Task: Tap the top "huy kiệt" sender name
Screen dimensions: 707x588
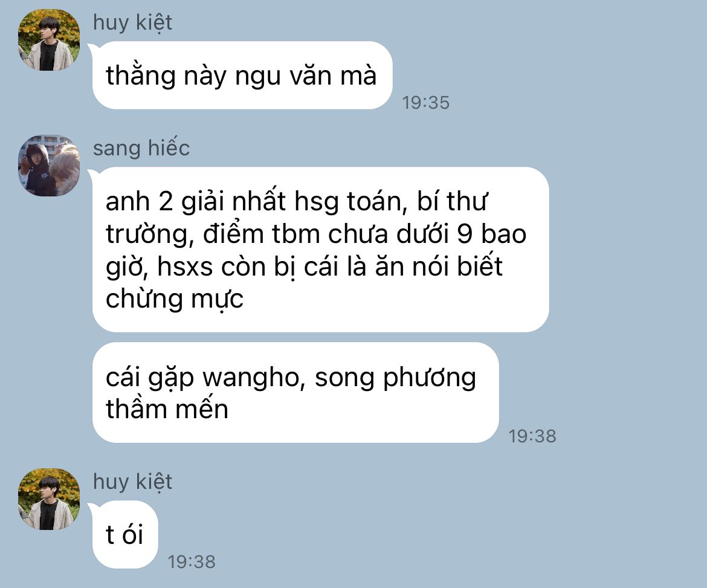Action: pos(132,22)
